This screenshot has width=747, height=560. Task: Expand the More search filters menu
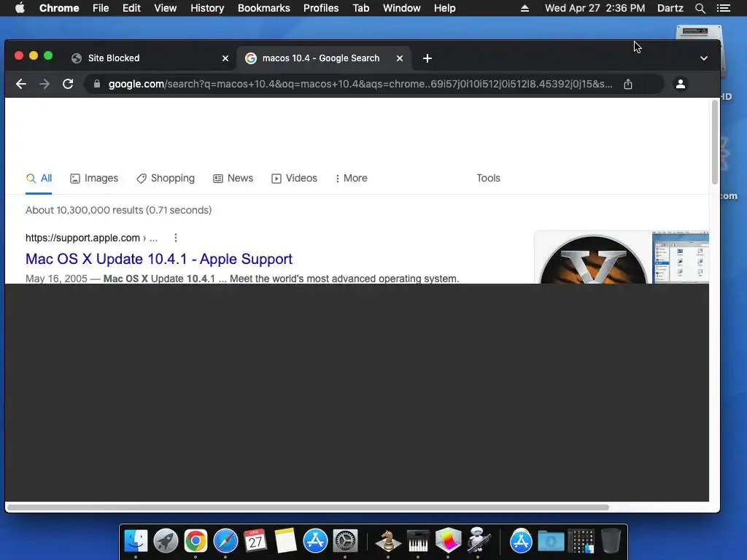pyautogui.click(x=351, y=179)
